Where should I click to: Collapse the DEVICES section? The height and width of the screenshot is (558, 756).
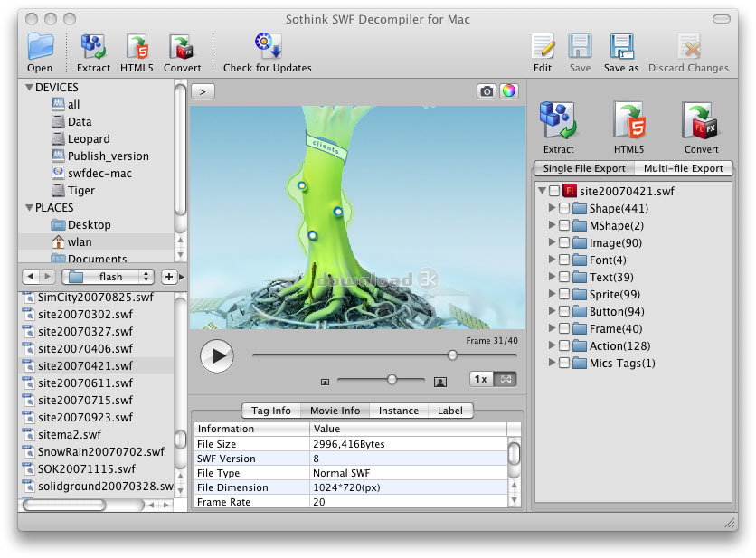[30, 88]
